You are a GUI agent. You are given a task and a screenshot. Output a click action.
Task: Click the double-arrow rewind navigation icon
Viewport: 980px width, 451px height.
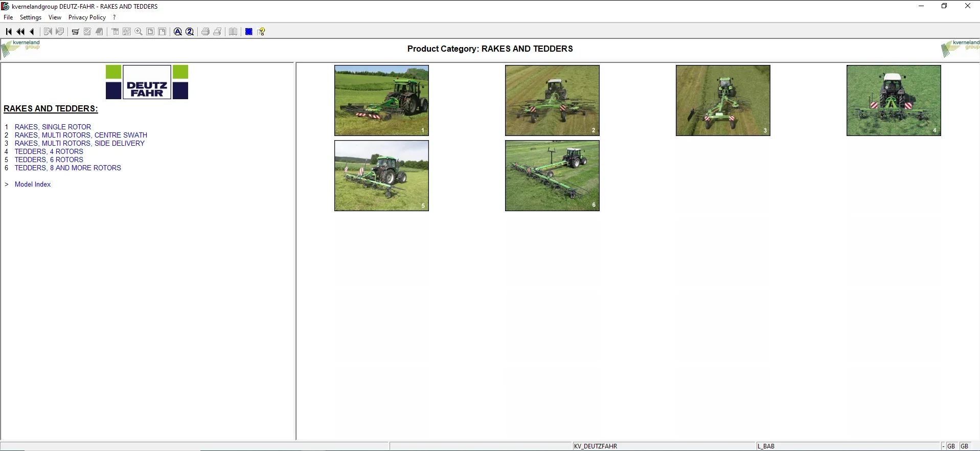[x=20, y=32]
